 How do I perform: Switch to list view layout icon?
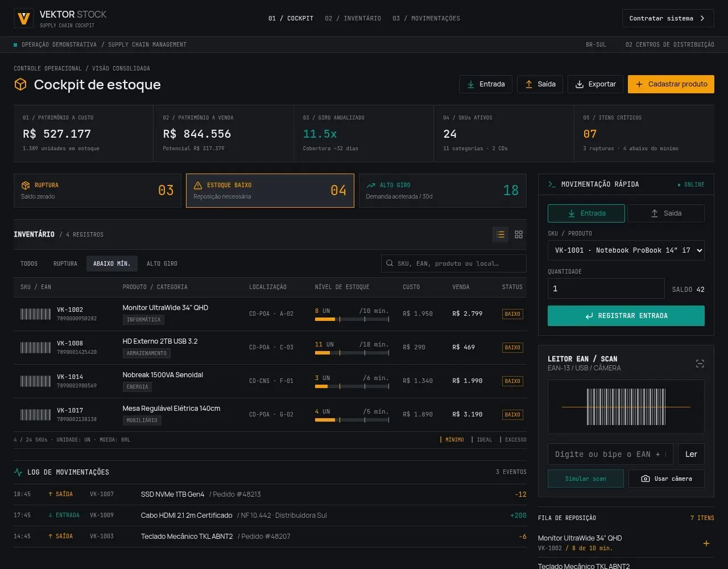[x=500, y=234]
